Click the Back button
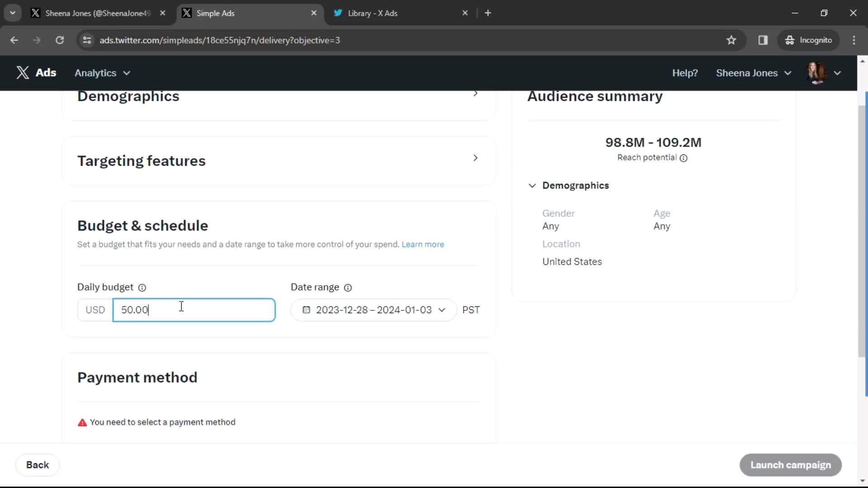Screen dimensions: 868x488 38,465
